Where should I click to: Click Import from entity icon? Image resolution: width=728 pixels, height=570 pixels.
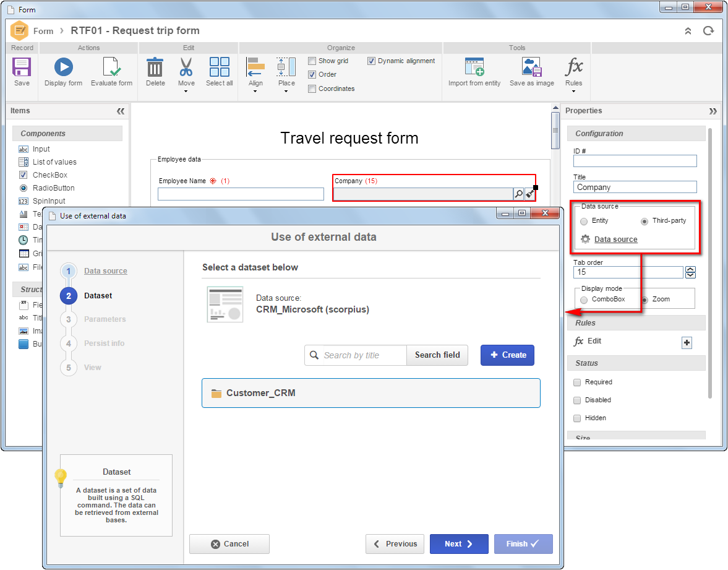[x=474, y=67]
